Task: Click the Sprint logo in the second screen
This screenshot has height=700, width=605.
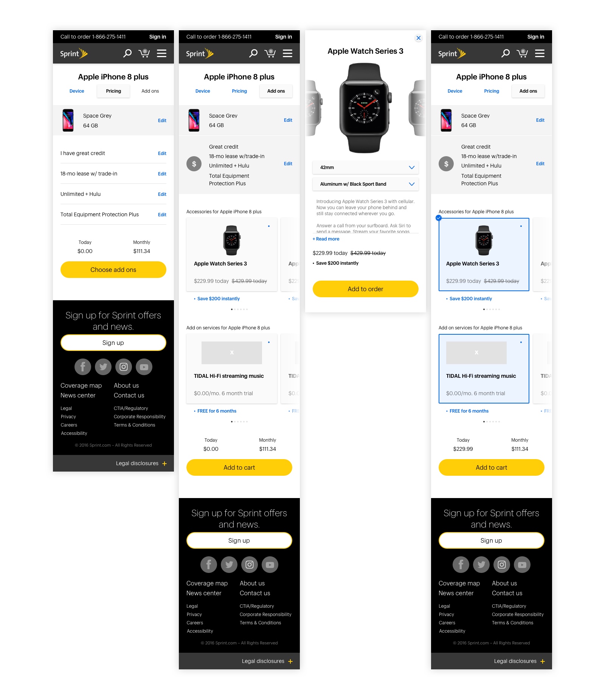Action: click(x=200, y=53)
